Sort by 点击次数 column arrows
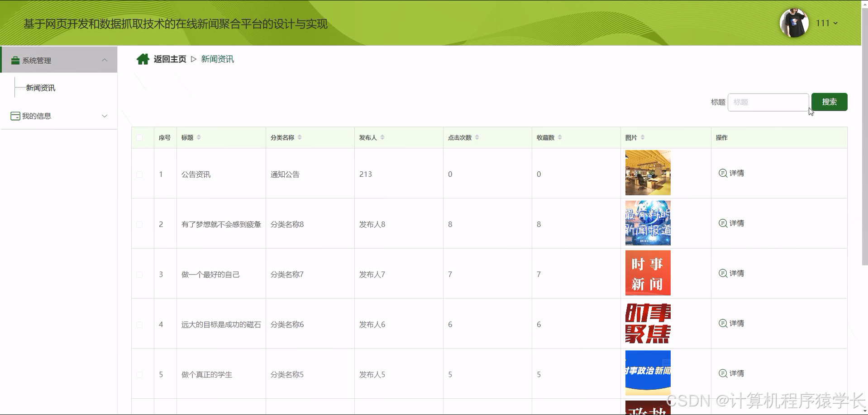 (477, 137)
